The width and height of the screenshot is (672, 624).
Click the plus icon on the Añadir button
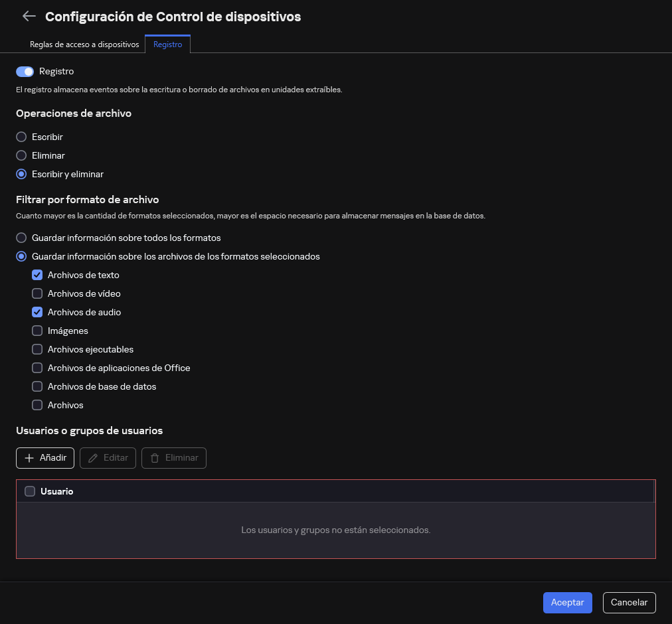pos(30,458)
